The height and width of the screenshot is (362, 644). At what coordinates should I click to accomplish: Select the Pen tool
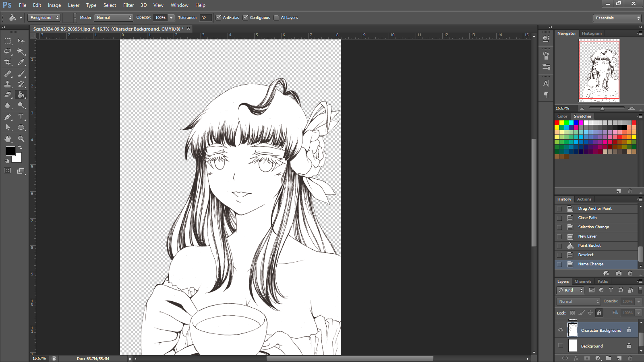point(8,117)
